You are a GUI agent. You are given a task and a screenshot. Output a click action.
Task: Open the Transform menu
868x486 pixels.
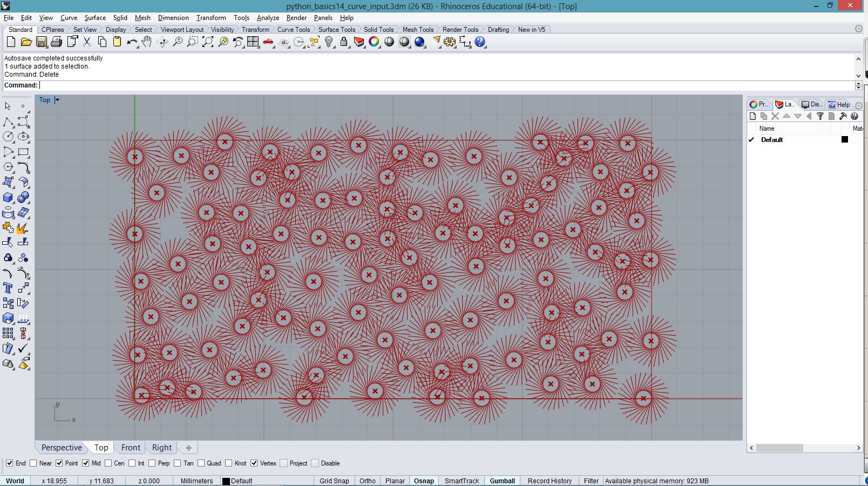[211, 18]
